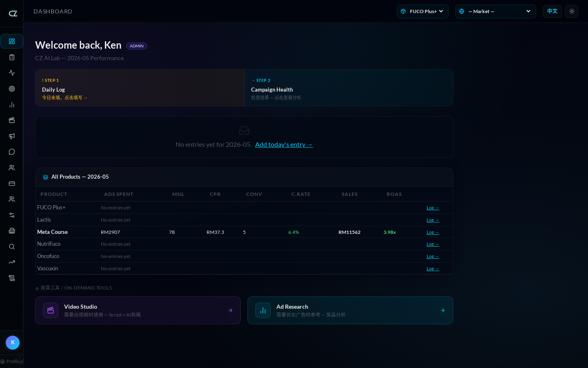588x368 pixels.
Task: Click the DASHBOARD header title
Action: tap(53, 11)
